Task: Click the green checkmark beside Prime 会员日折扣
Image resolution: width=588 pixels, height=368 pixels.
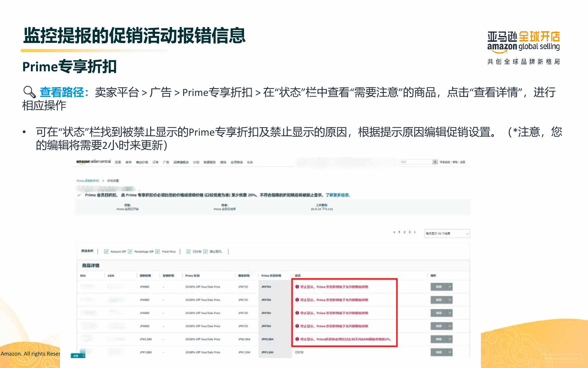Action: (x=79, y=195)
